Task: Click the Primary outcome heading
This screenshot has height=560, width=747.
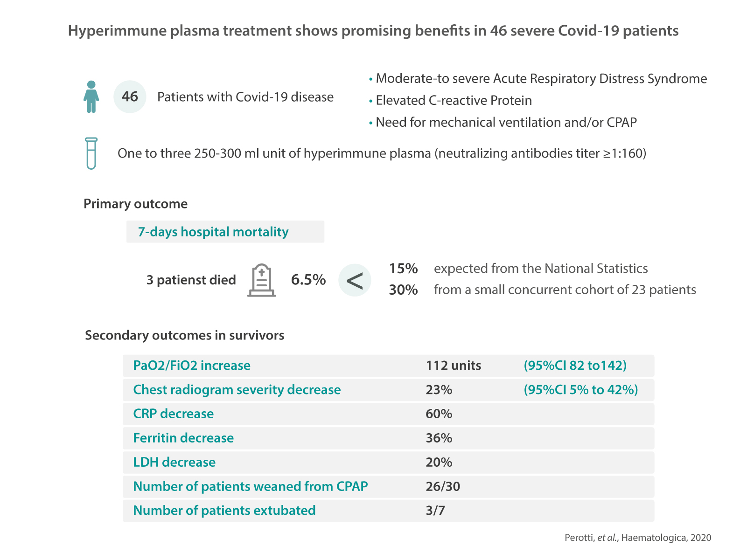Action: tap(135, 204)
